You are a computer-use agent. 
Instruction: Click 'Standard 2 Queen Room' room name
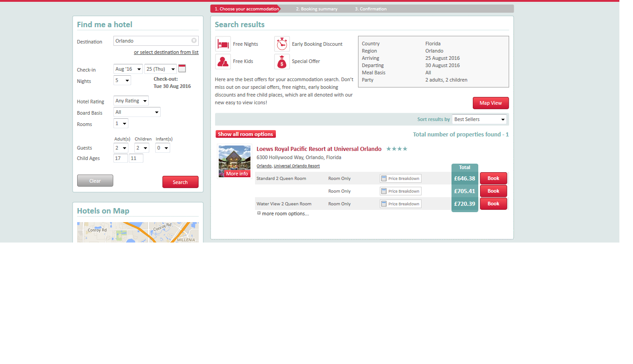pyautogui.click(x=281, y=179)
